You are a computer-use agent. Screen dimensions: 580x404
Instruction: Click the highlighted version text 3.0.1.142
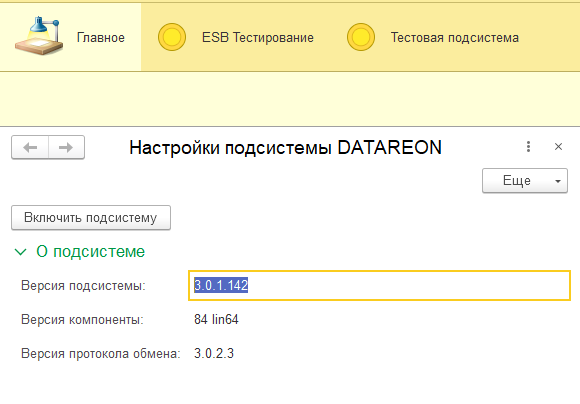[221, 285]
